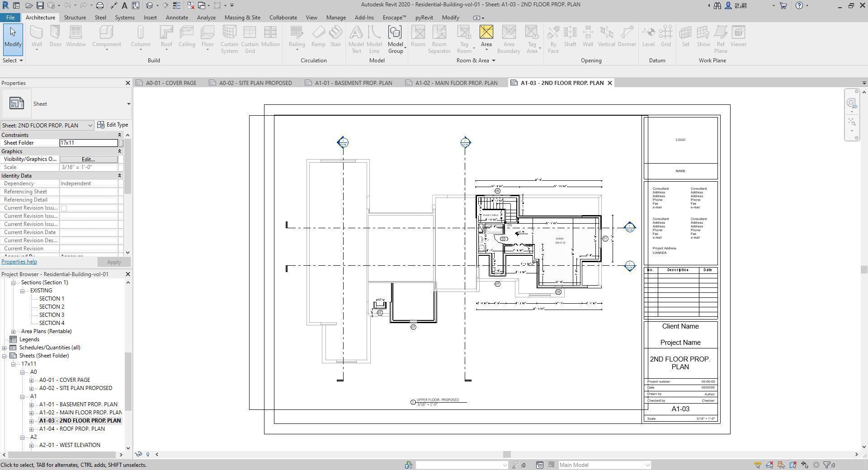Select the Wall tool in the Build panel
This screenshot has height=470, width=868.
[x=37, y=37]
